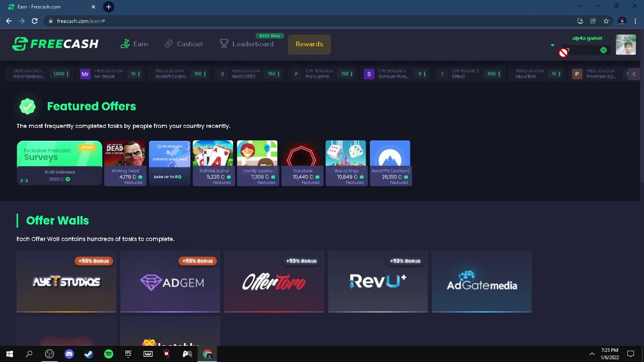Expand the account dropdown arrow
644x362 pixels.
coord(552,45)
